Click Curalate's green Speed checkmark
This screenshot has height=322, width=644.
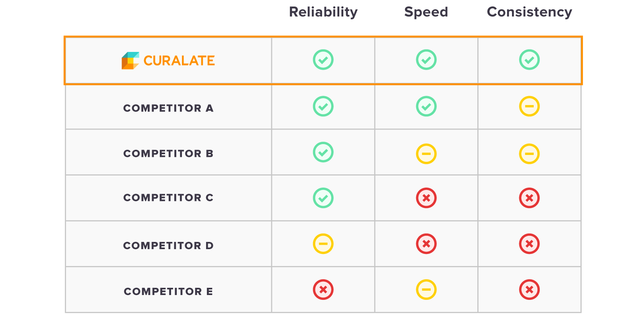426,60
